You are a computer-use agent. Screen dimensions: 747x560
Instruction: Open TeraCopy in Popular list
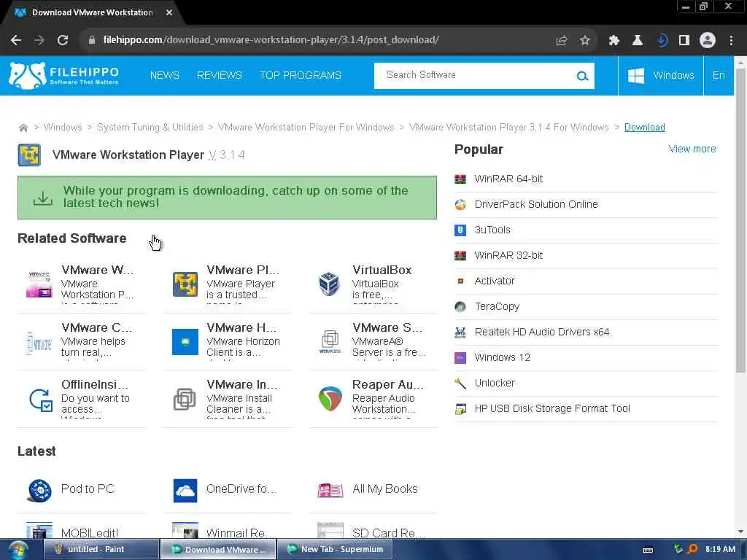tap(497, 307)
